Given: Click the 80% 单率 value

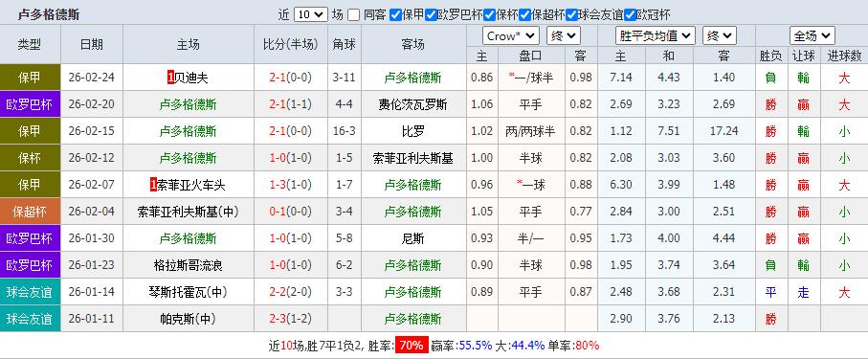Looking at the screenshot, I should [588, 346].
